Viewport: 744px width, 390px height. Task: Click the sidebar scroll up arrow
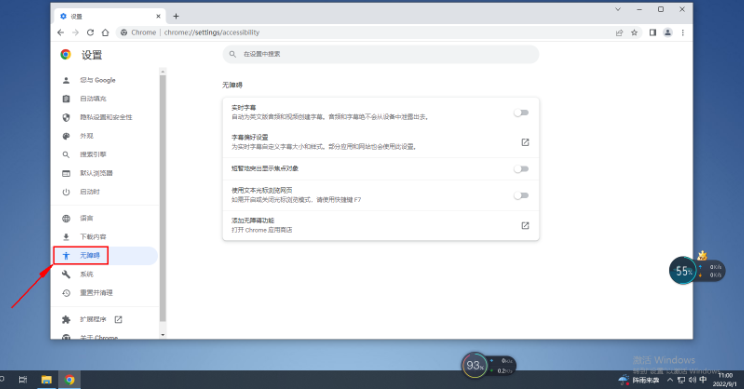pyautogui.click(x=163, y=72)
